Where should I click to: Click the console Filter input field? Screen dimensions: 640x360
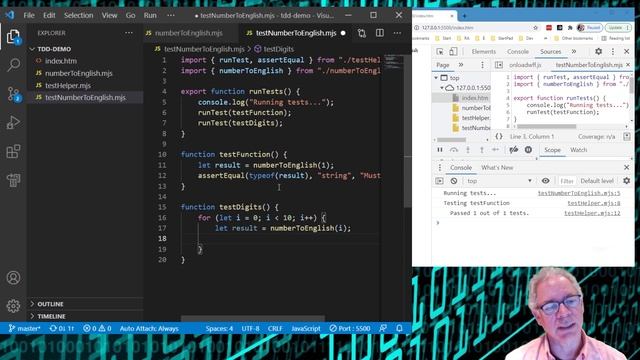(x=567, y=181)
